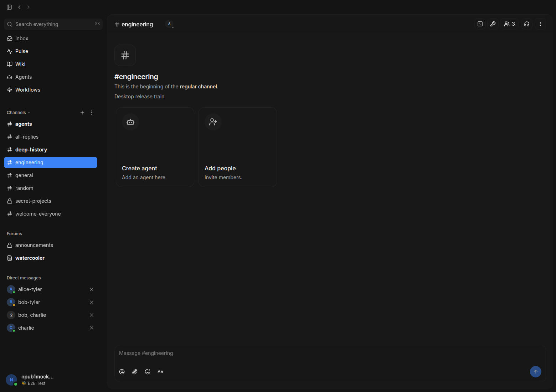
Task: Select the agents channel
Action: tap(51, 124)
